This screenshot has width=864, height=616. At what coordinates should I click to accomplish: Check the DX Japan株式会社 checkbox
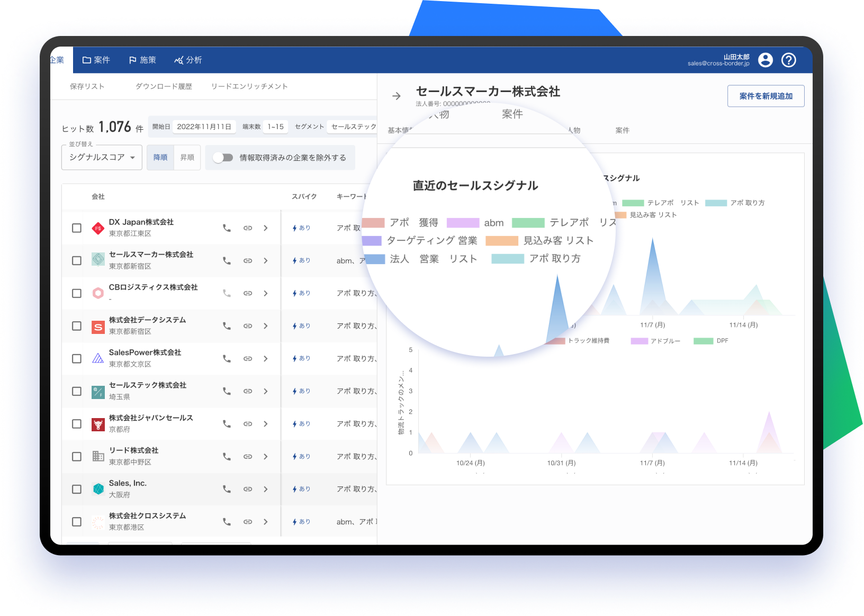pyautogui.click(x=77, y=228)
